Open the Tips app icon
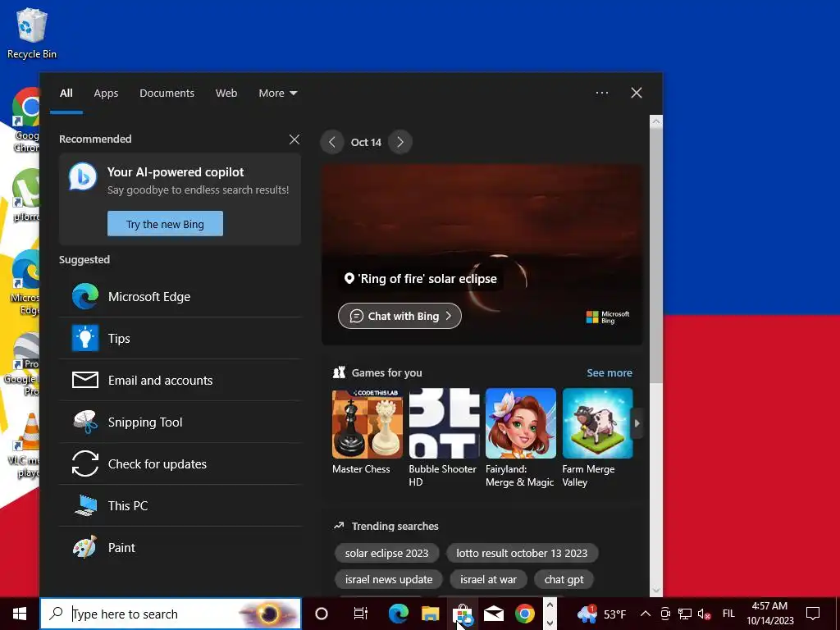Screen dimensions: 840x630 click(85, 338)
